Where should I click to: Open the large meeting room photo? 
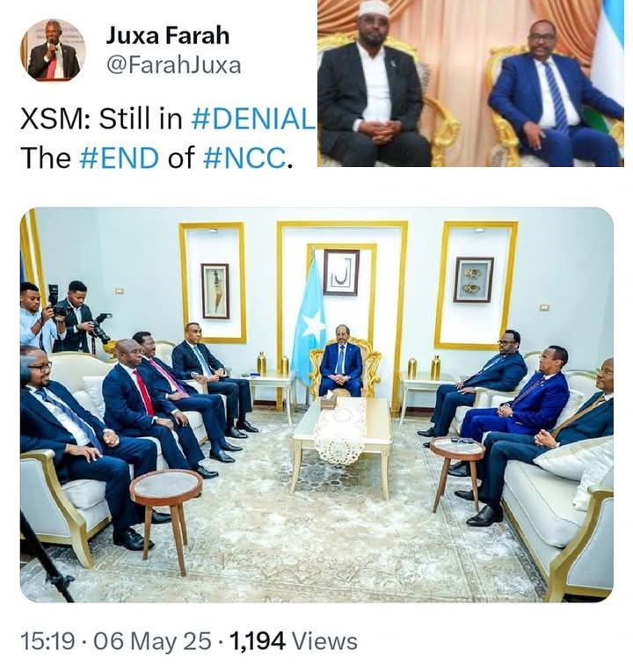[316, 404]
